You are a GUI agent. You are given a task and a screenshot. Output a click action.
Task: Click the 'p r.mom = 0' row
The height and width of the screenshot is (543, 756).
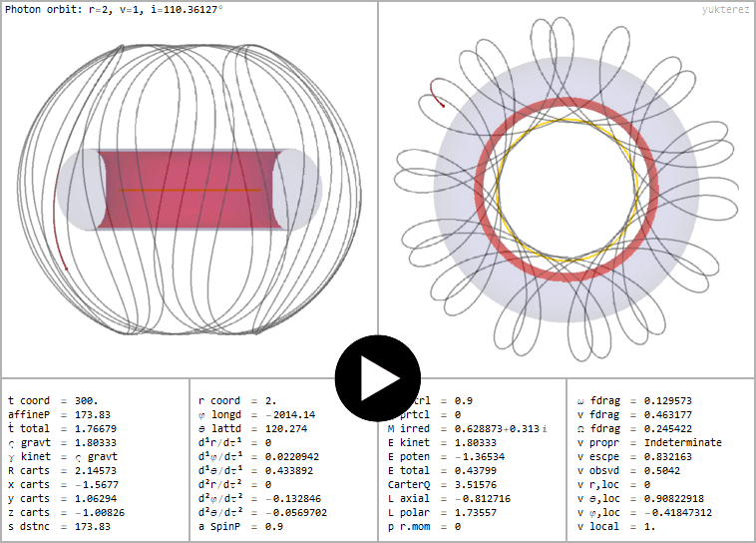click(424, 527)
